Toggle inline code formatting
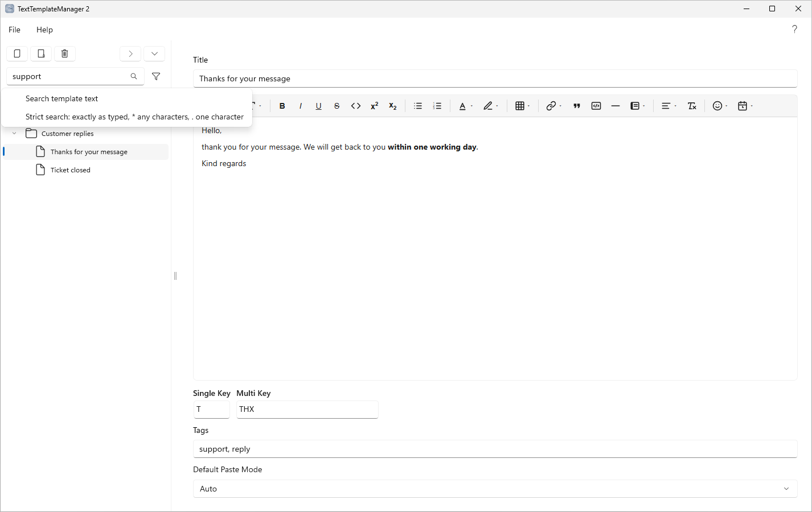This screenshot has height=512, width=812. (356, 106)
